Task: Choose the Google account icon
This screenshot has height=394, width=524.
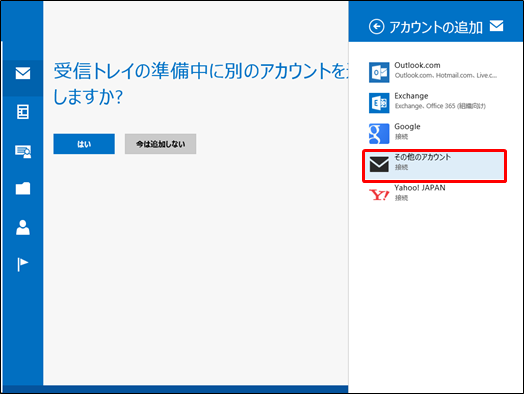Action: click(379, 133)
